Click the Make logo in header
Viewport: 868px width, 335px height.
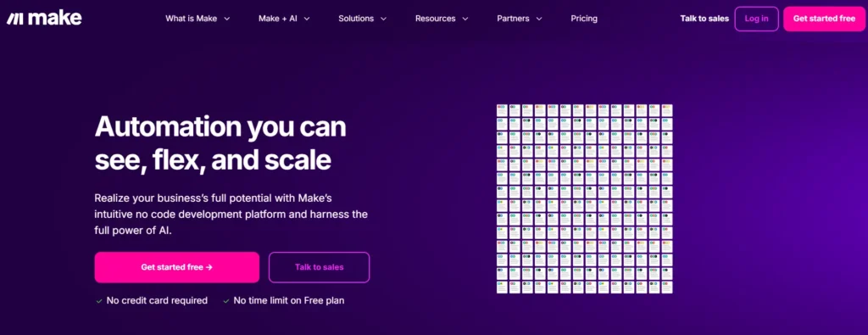44,19
